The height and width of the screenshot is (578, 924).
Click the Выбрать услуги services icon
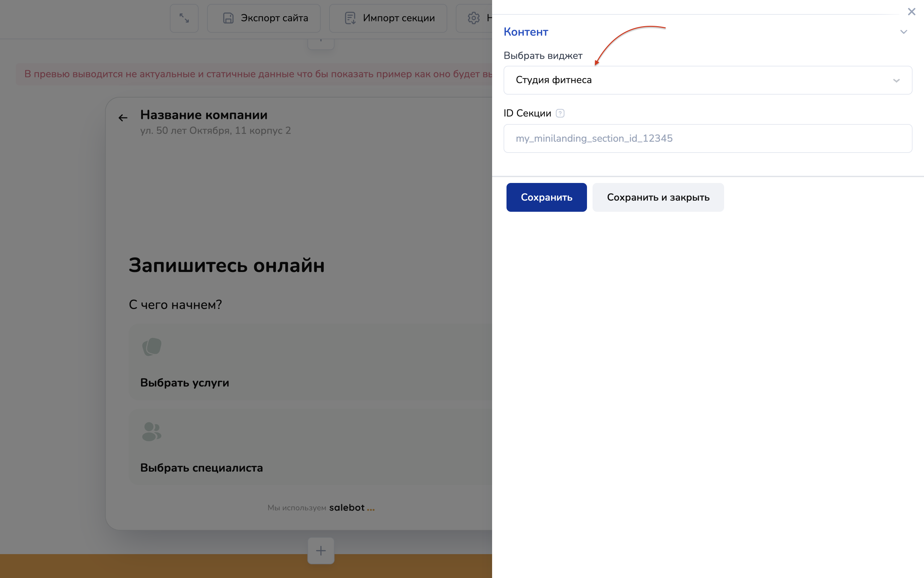click(x=152, y=347)
